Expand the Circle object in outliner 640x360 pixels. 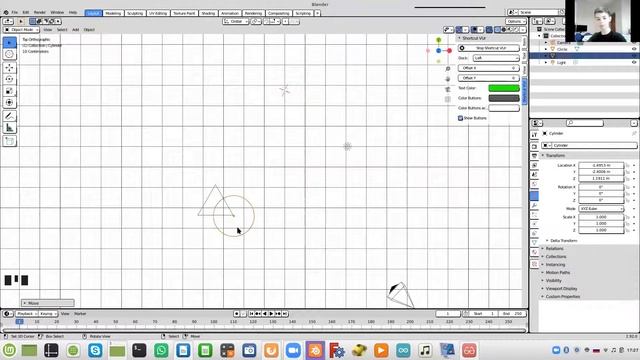546,49
